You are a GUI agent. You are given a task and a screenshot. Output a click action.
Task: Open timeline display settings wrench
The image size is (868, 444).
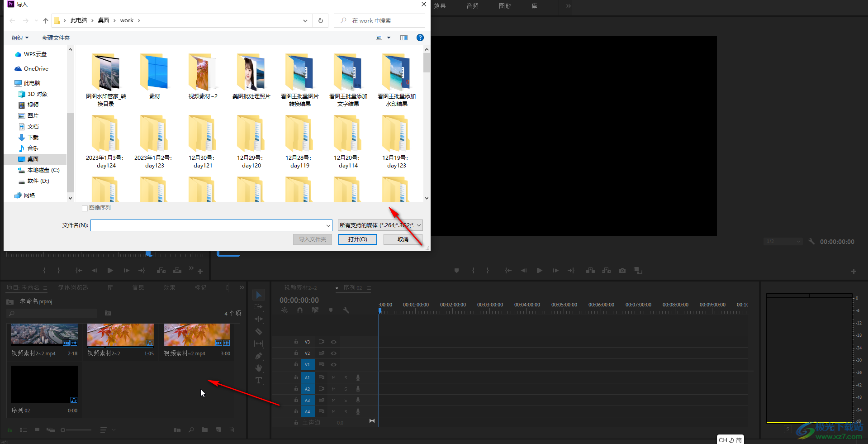tap(346, 310)
